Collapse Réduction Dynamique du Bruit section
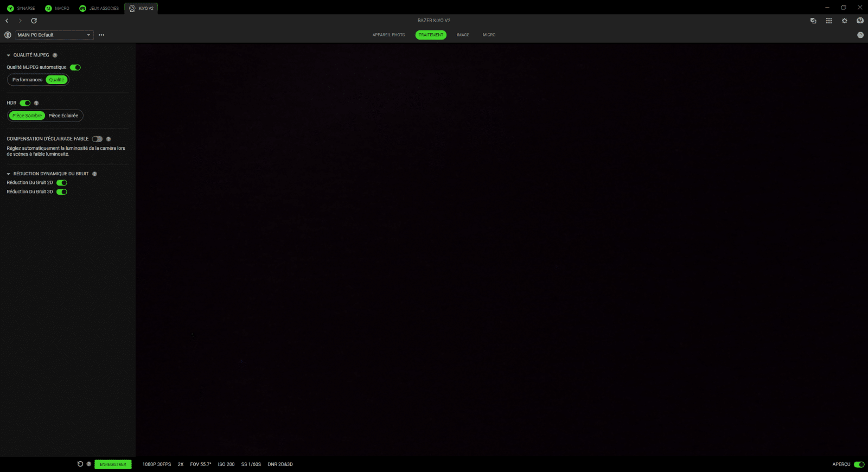 [x=9, y=174]
